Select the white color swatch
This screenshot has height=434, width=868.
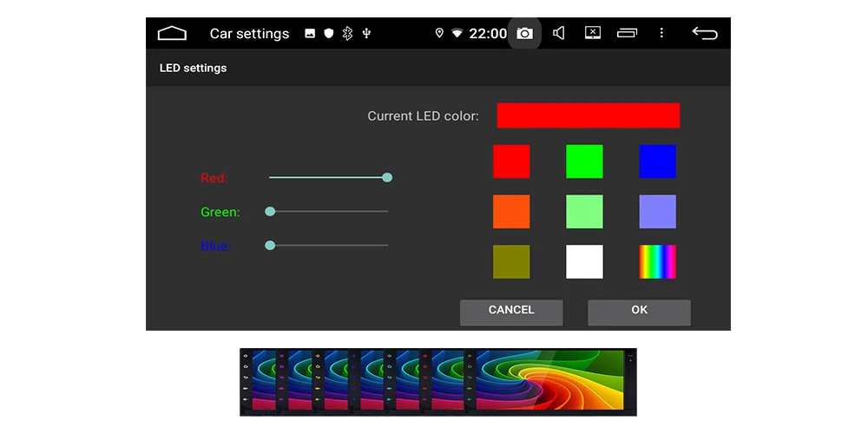(x=584, y=262)
